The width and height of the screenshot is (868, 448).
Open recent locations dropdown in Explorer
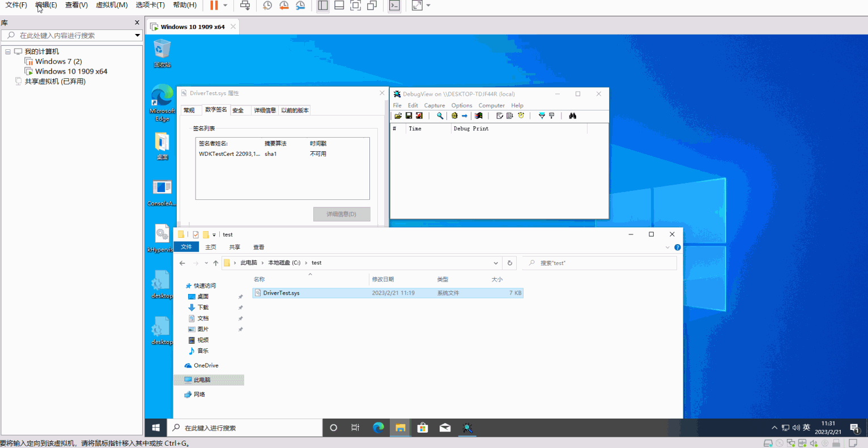(206, 263)
